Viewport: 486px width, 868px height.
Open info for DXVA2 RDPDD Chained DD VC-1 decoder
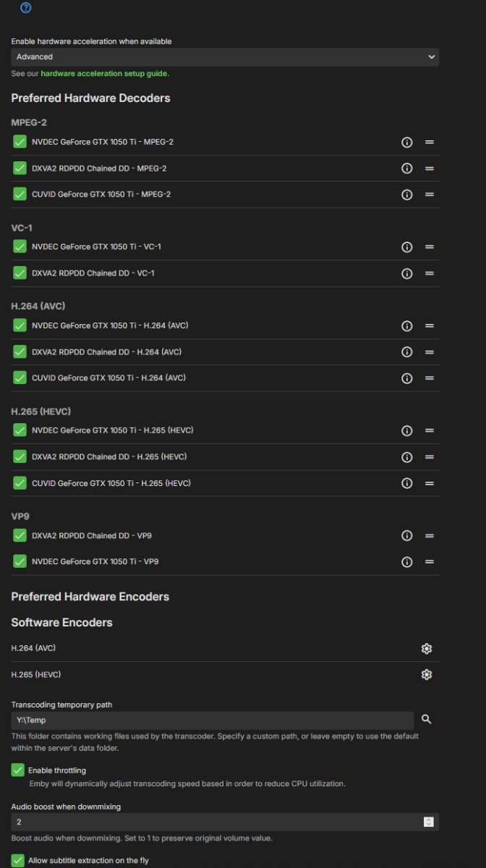tap(406, 273)
